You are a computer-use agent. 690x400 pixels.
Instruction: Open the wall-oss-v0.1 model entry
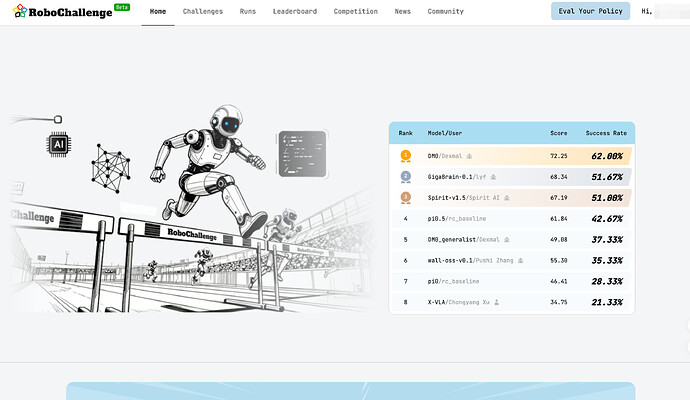[x=470, y=261]
